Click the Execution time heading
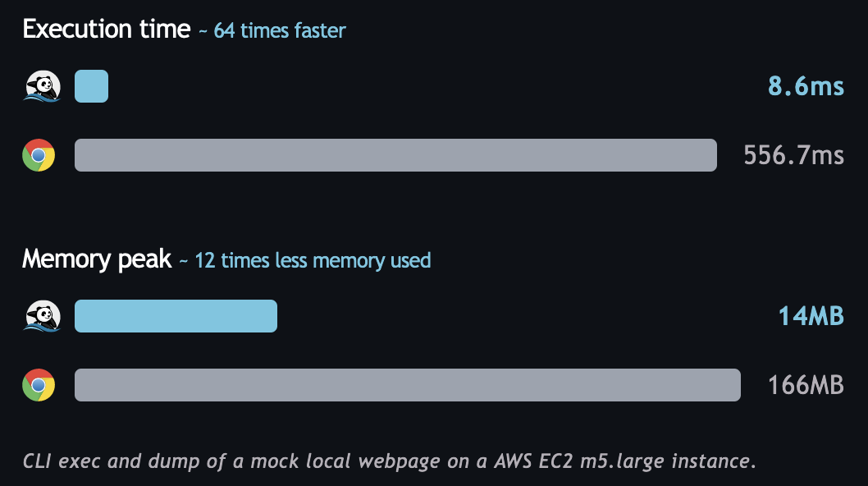The image size is (868, 486). click(107, 30)
